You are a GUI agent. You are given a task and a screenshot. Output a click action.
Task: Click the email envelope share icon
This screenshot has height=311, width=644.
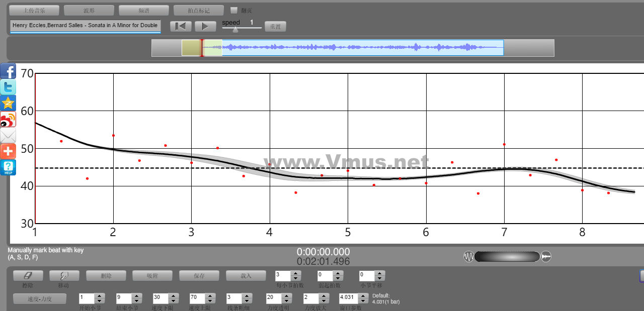coord(8,135)
